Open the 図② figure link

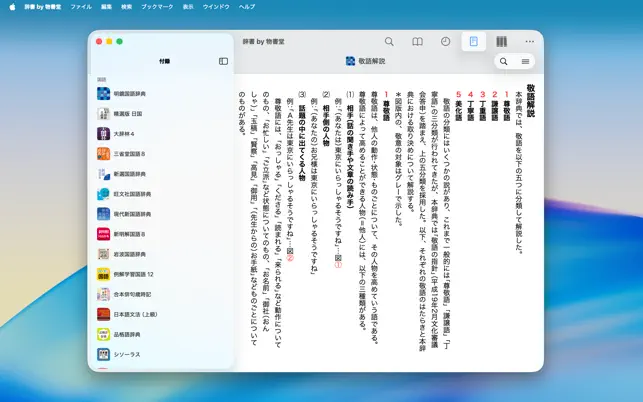290,254
